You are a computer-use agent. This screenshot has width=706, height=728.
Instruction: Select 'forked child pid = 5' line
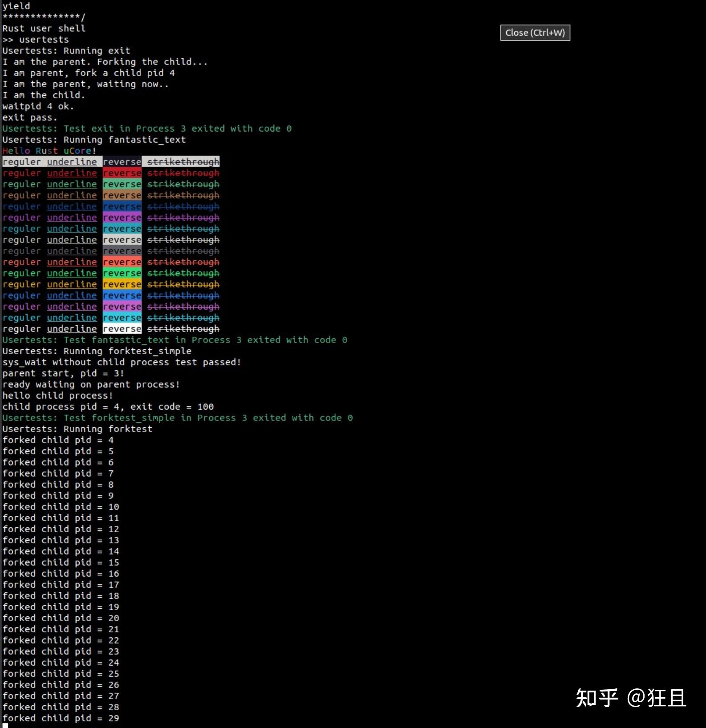[58, 451]
